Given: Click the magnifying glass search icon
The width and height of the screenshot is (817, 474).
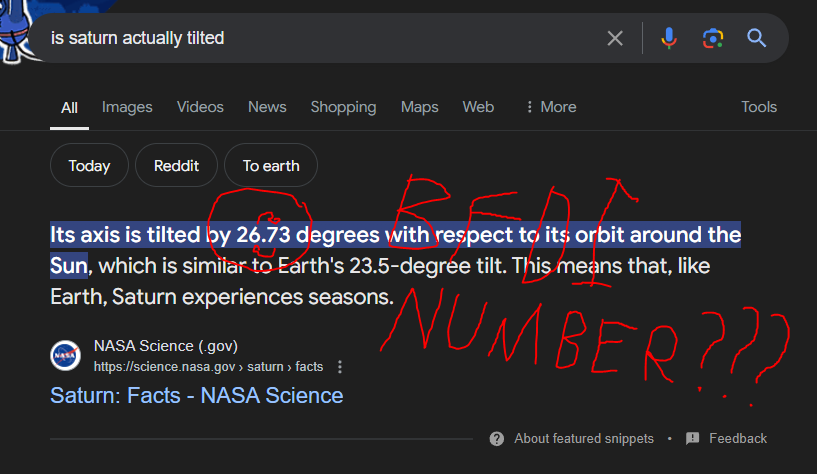Looking at the screenshot, I should point(757,38).
